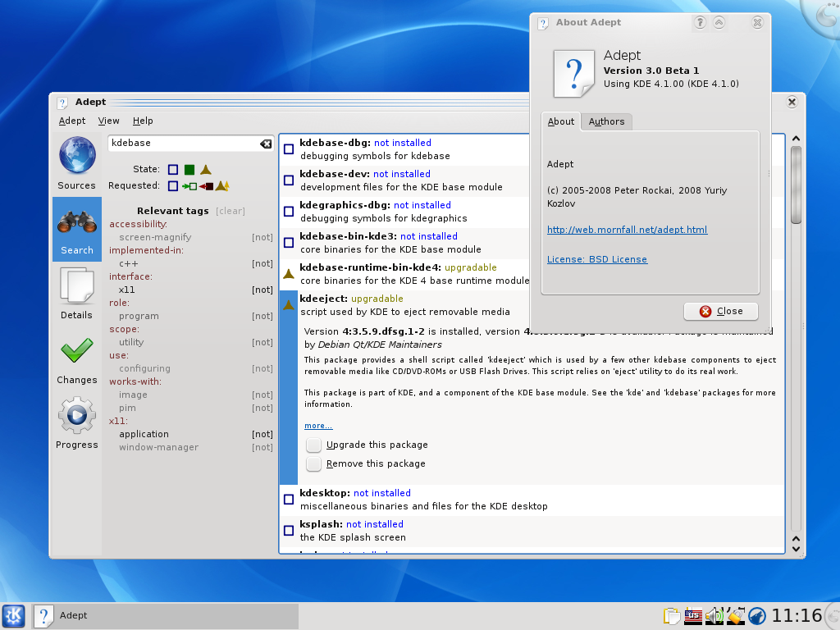Open the web.mornfall.net adept link

[627, 230]
